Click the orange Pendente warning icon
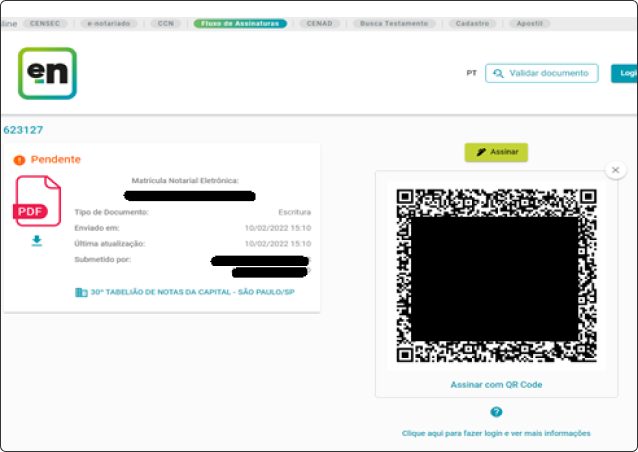This screenshot has height=452, width=638. point(19,160)
